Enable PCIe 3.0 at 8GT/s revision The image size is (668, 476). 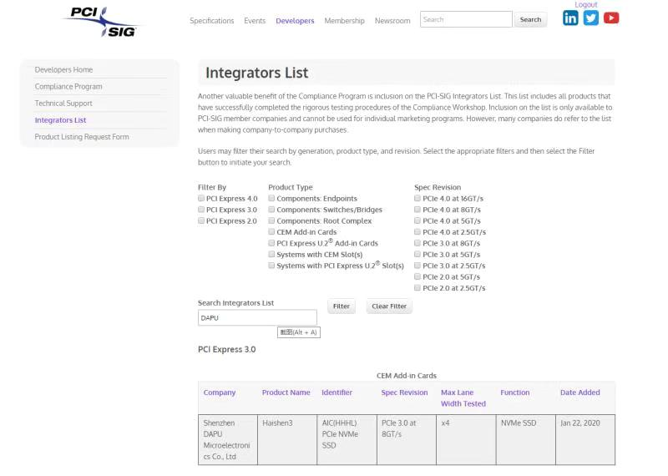418,243
